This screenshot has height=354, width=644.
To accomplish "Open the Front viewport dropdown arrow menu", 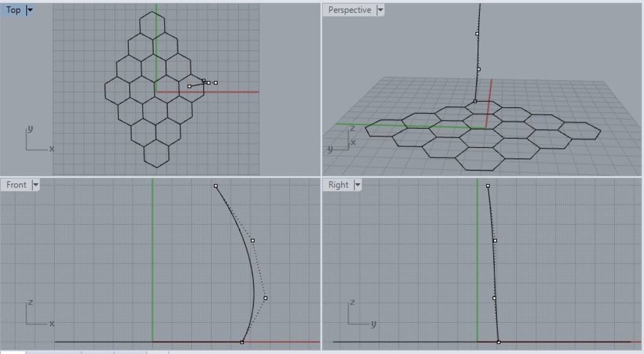I will (x=36, y=185).
